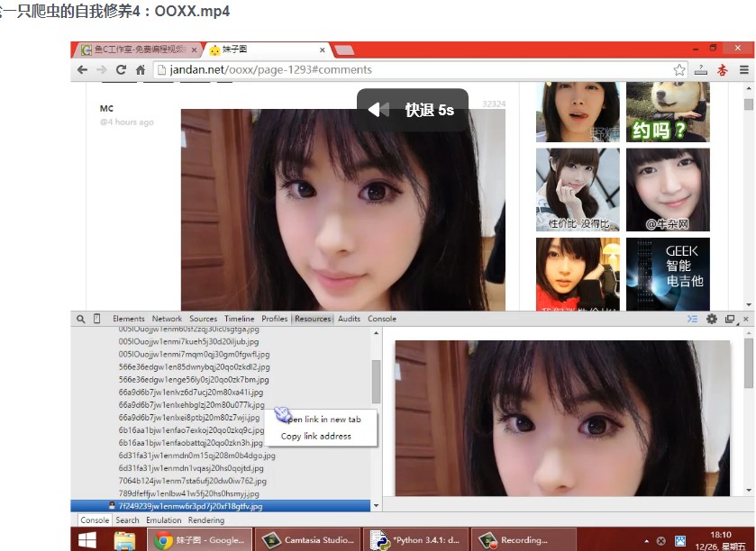Open Chrome's hamburger menu icon
The width and height of the screenshot is (756, 551).
point(742,68)
